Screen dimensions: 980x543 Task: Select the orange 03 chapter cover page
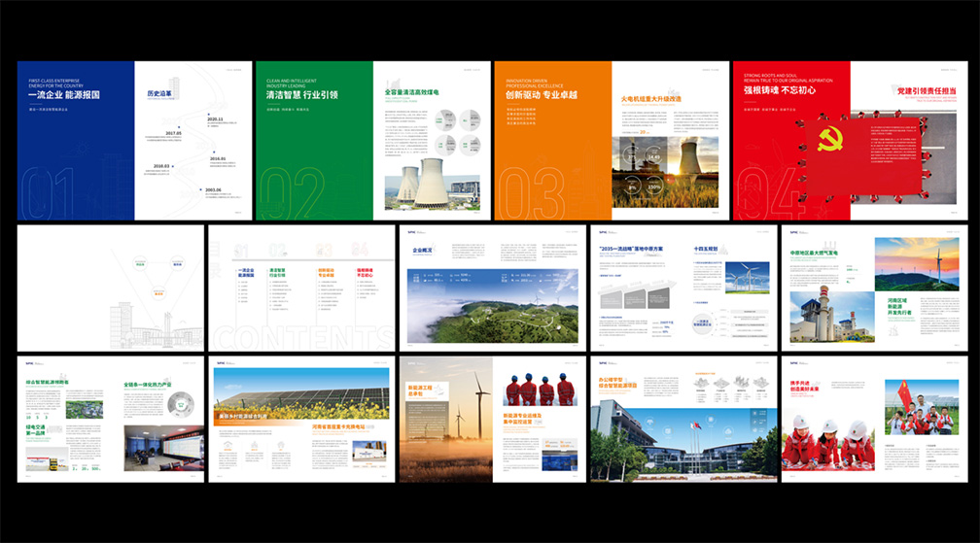[x=553, y=141]
